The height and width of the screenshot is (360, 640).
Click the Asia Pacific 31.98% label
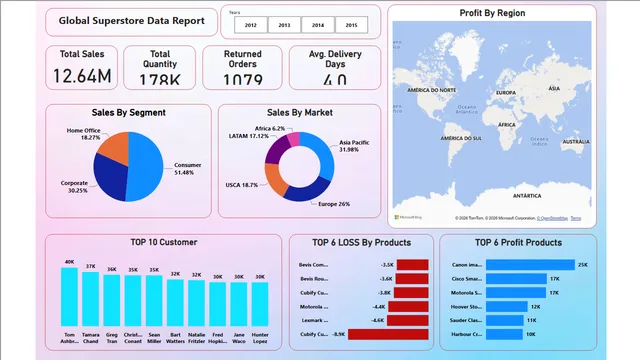(x=354, y=146)
